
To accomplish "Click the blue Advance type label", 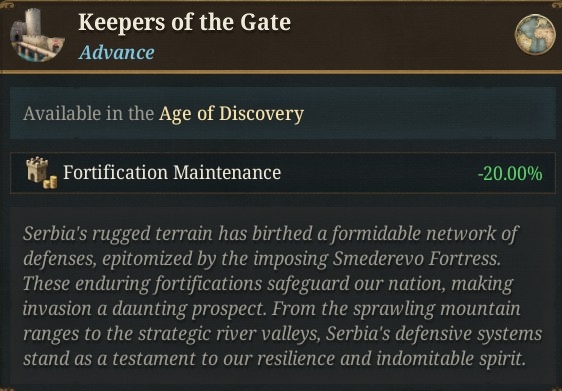I will click(117, 53).
